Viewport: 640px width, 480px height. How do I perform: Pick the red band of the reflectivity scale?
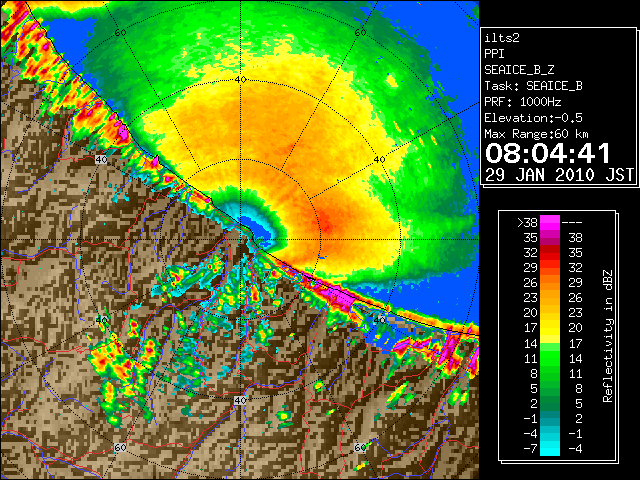(550, 254)
